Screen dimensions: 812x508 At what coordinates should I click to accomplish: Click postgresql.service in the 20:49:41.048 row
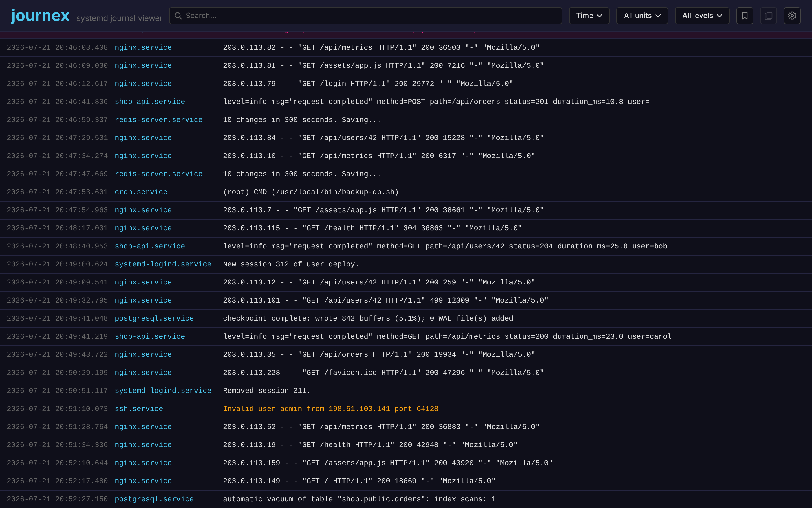point(154,319)
